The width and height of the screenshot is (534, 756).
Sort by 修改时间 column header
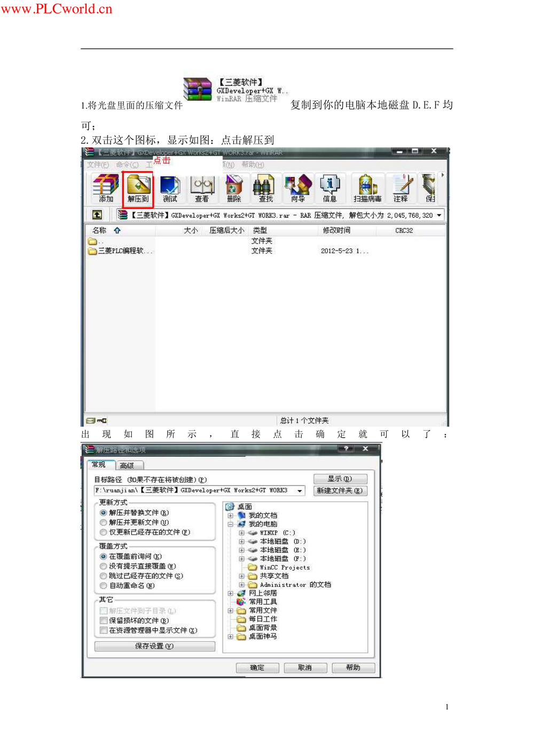[336, 230]
